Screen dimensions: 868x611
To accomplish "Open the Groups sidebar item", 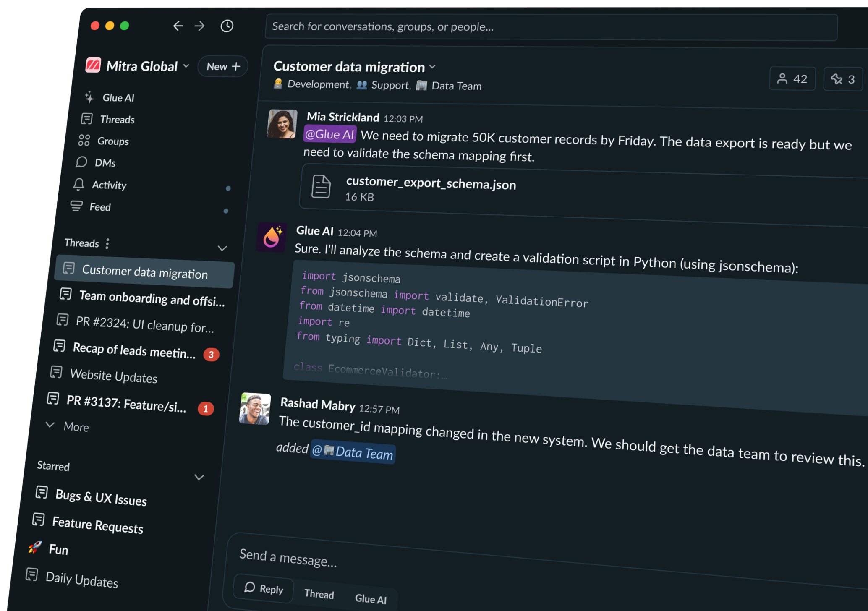I will (112, 141).
